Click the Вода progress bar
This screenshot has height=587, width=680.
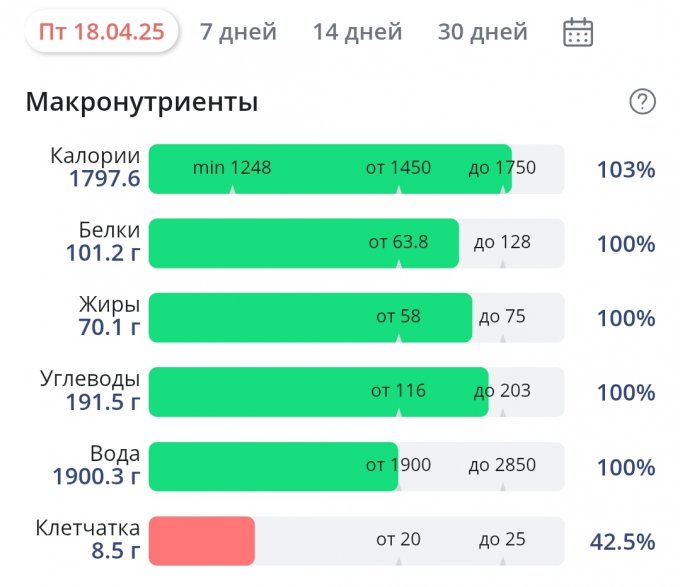[x=356, y=467]
